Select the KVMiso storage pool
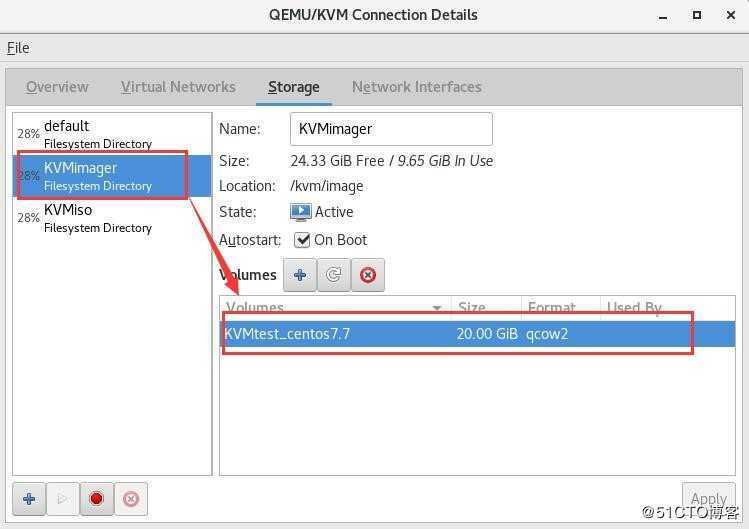 pos(112,218)
